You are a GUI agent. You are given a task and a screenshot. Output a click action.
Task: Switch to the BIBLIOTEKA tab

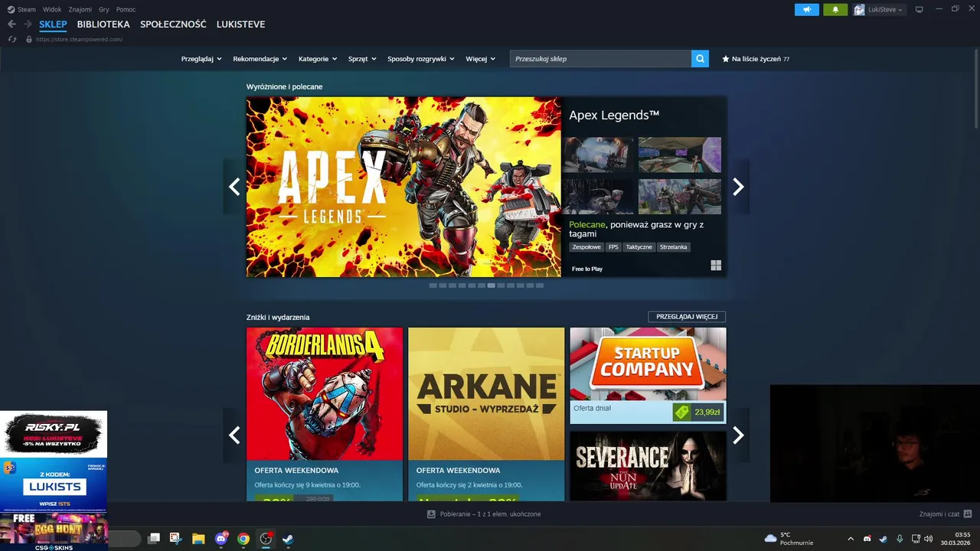[x=103, y=24]
